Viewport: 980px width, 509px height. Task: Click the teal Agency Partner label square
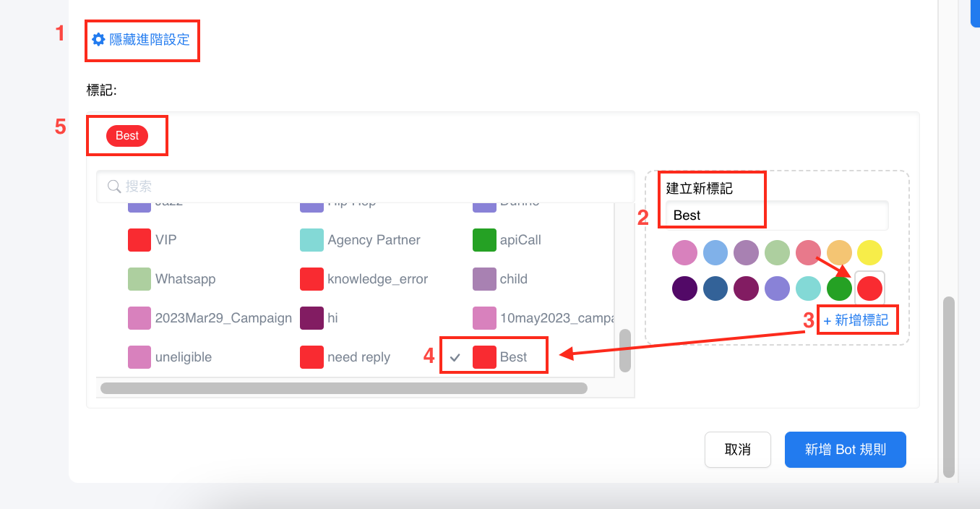pyautogui.click(x=311, y=240)
